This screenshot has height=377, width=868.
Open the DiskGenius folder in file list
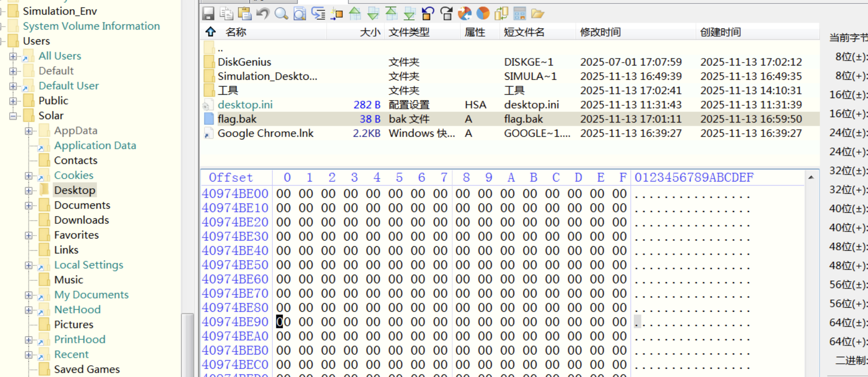tap(244, 62)
